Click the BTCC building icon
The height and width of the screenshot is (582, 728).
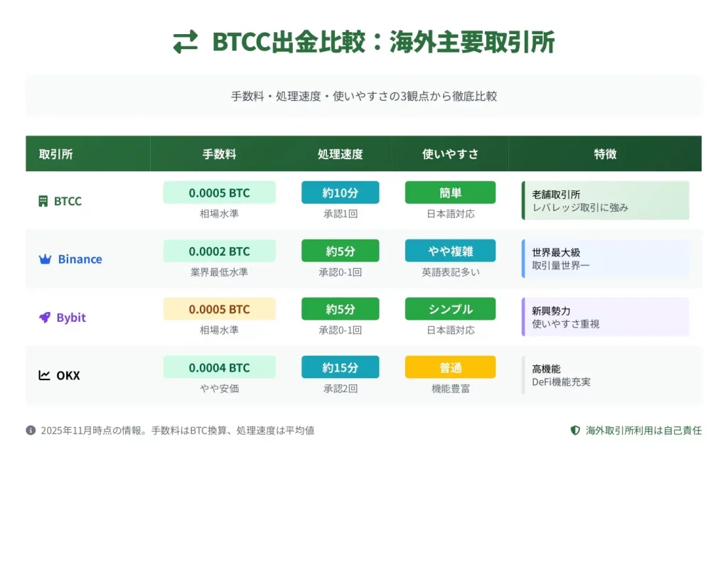tap(43, 201)
